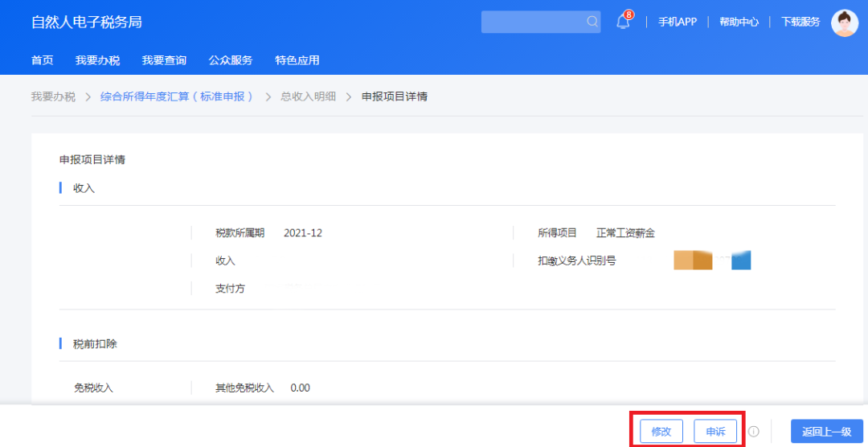
Task: Open the 帮助中心 link
Action: [x=739, y=23]
